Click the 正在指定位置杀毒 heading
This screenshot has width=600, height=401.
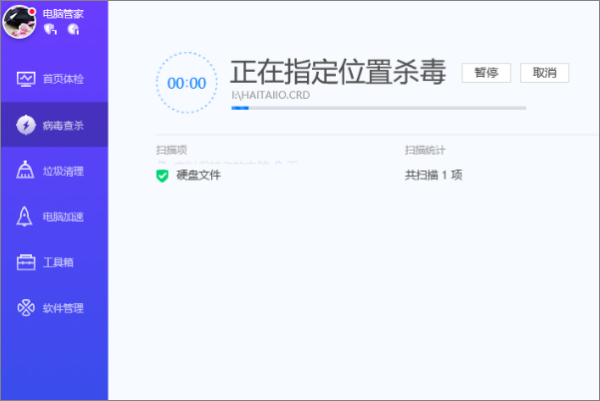(x=338, y=72)
